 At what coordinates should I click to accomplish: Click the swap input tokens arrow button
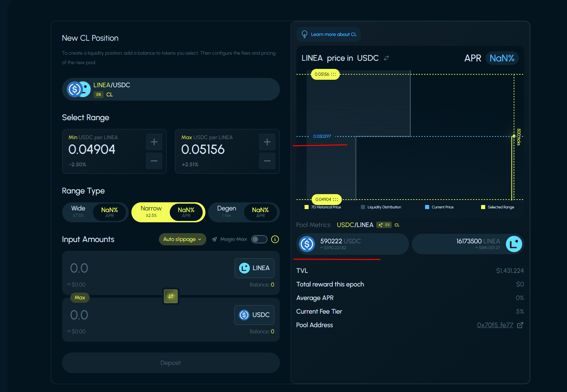pyautogui.click(x=171, y=296)
